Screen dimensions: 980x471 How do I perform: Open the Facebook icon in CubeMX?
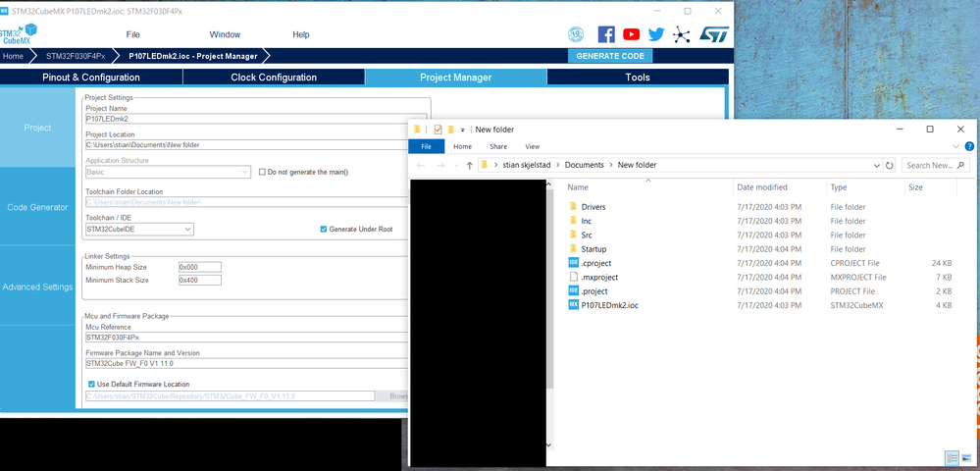(606, 34)
